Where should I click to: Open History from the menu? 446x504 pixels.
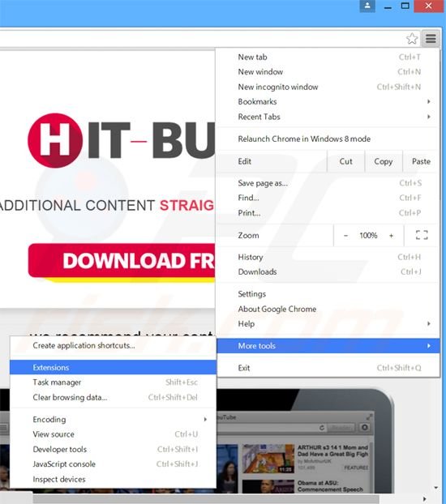[x=328, y=257]
